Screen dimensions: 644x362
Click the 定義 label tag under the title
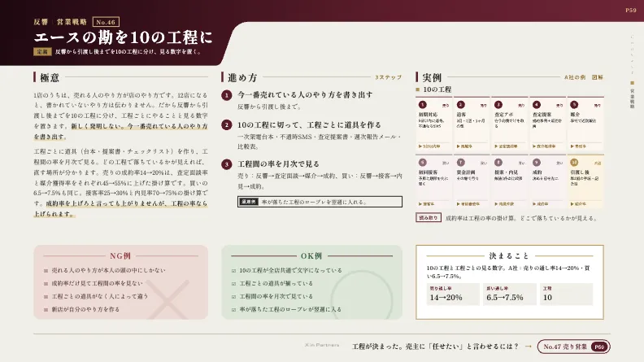tap(42, 52)
